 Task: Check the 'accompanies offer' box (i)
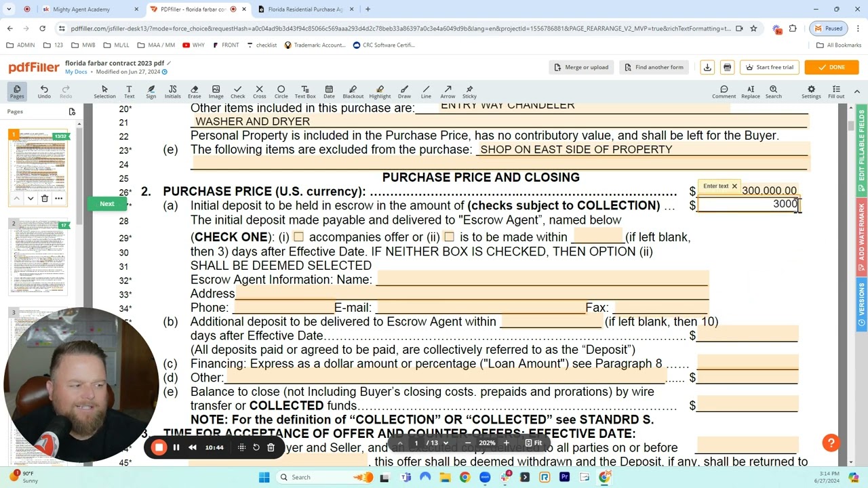[x=298, y=237]
